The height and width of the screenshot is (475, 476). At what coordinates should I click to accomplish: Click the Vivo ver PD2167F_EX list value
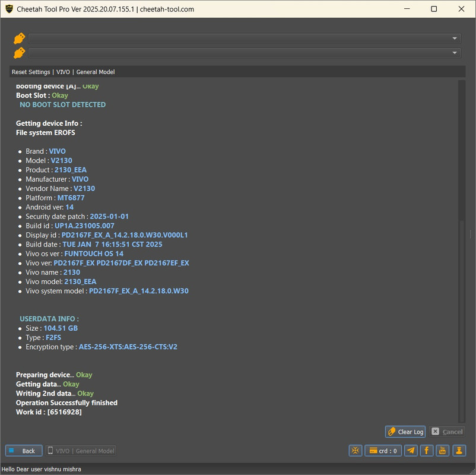click(121, 263)
